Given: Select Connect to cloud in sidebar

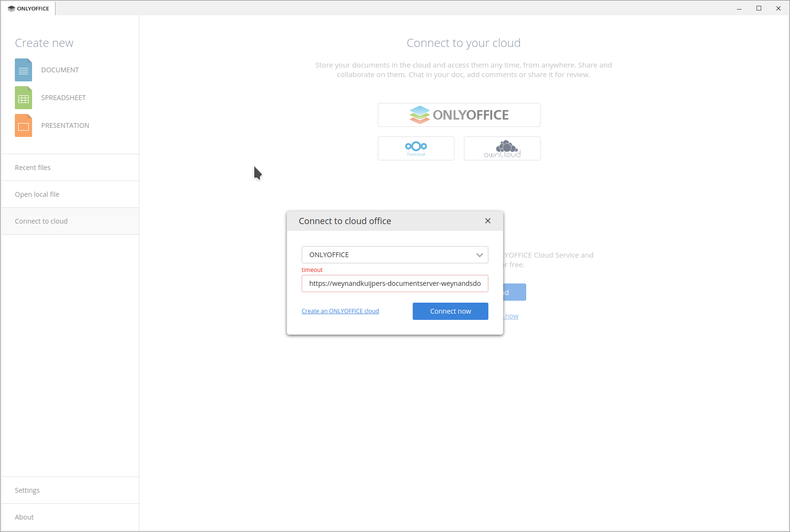Looking at the screenshot, I should click(70, 221).
